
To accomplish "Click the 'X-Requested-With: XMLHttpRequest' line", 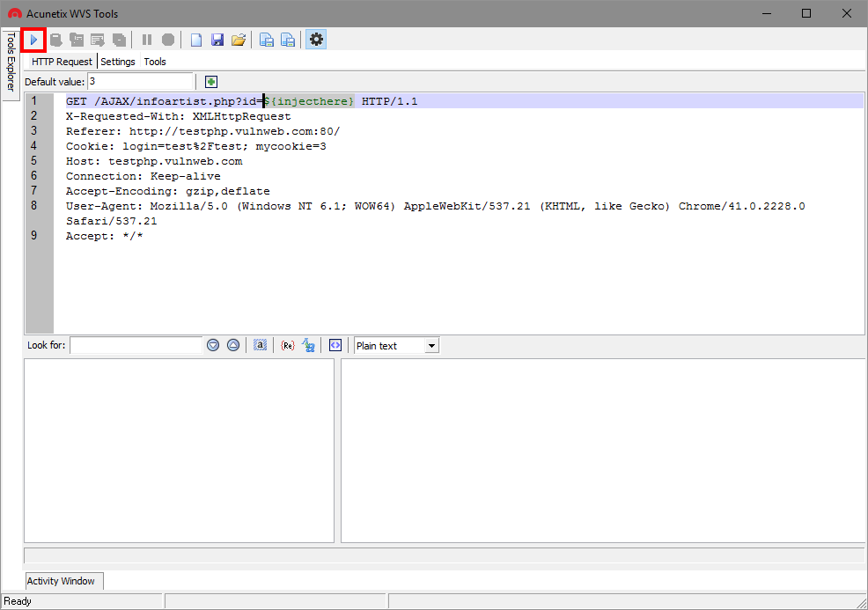I will pyautogui.click(x=178, y=116).
